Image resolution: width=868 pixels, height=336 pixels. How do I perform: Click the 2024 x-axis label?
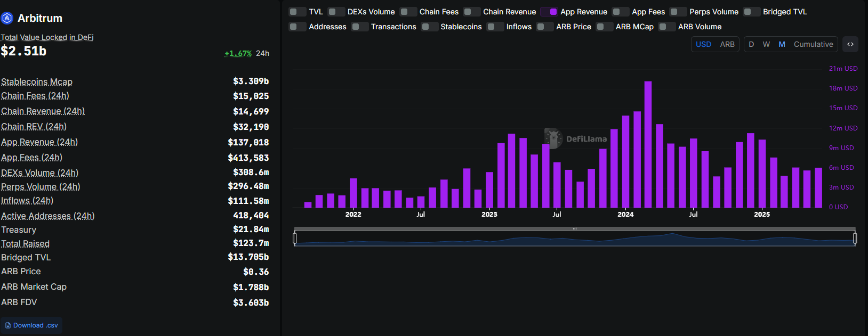click(625, 215)
